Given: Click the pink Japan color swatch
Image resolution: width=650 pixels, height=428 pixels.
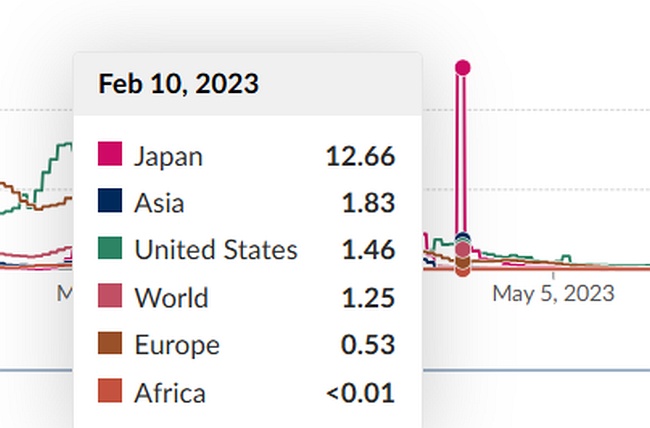Looking at the screenshot, I should coord(110,155).
